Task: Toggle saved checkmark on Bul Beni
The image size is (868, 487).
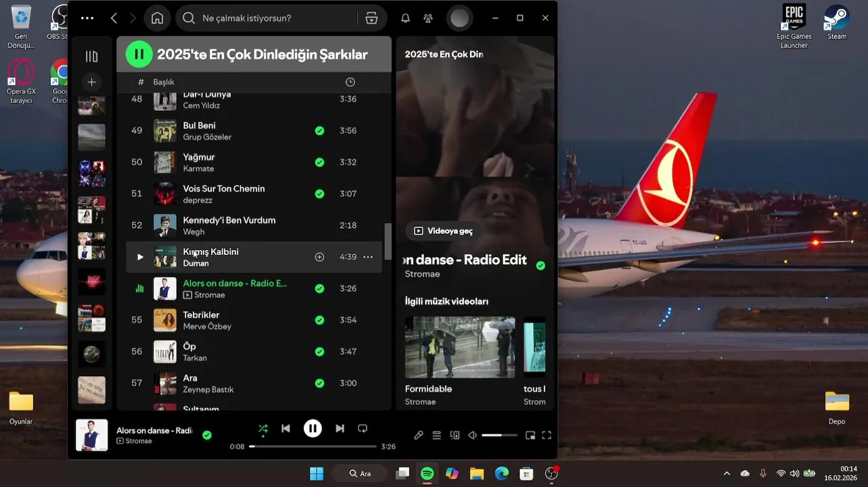Action: 319,131
